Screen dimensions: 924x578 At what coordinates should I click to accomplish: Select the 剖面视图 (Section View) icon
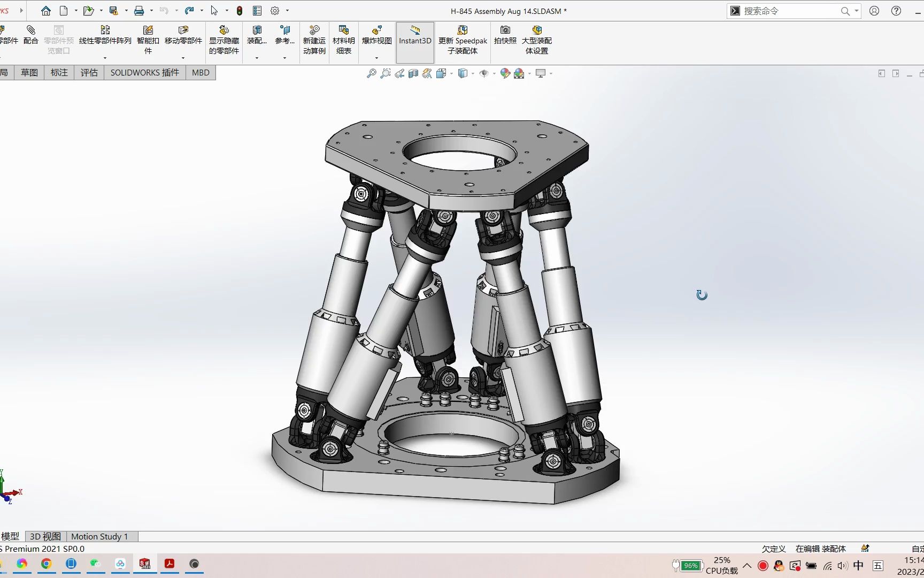pos(413,73)
